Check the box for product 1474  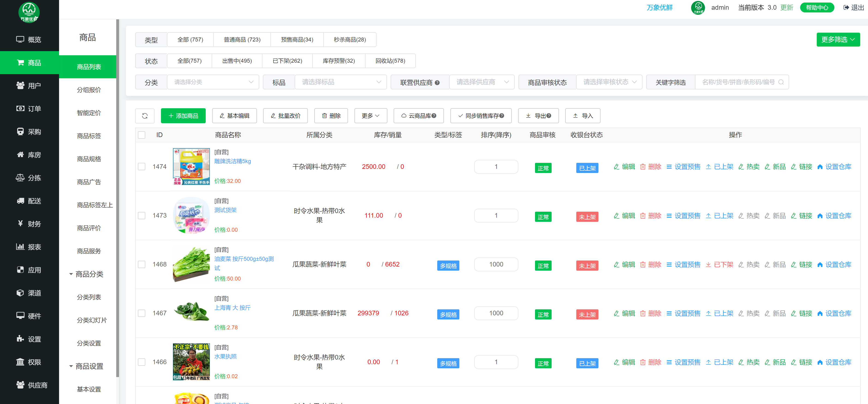(x=142, y=167)
